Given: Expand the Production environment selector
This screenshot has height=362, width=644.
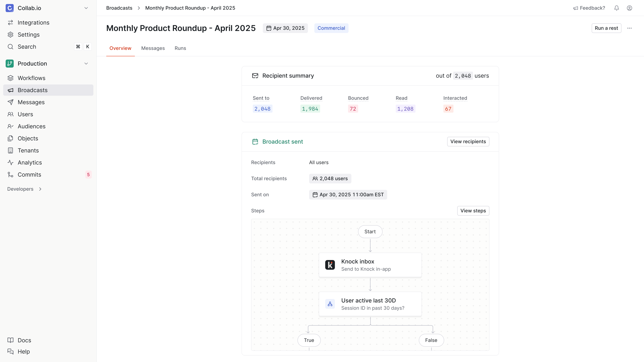Looking at the screenshot, I should point(86,64).
